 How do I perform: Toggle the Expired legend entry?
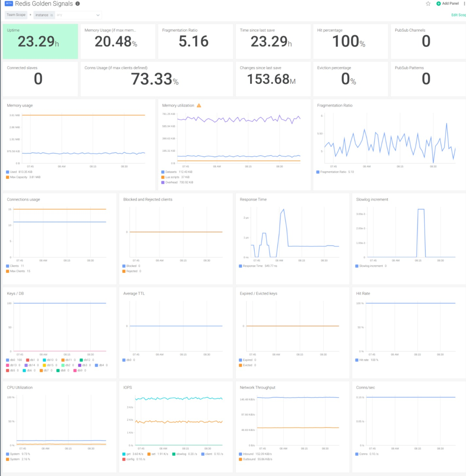click(248, 360)
